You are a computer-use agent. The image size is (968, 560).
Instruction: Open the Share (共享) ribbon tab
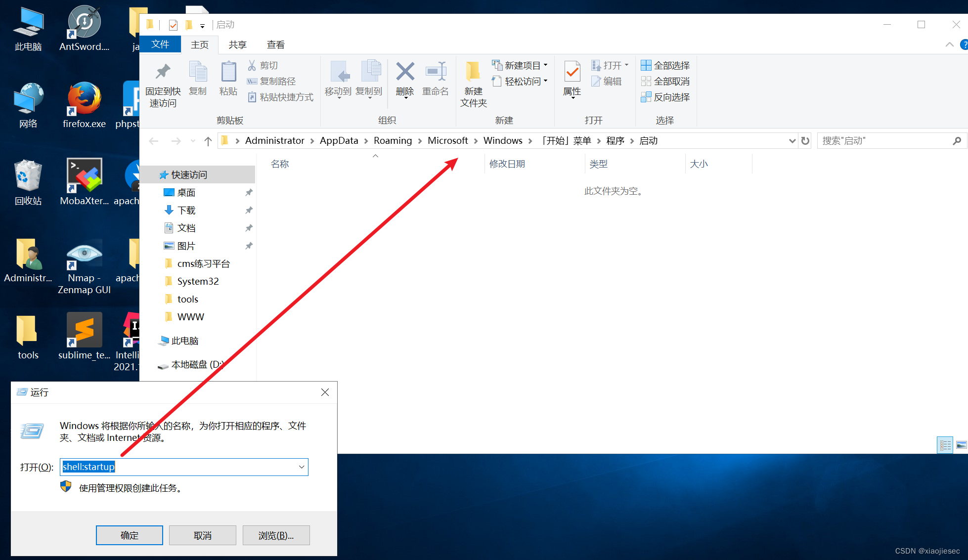click(237, 45)
